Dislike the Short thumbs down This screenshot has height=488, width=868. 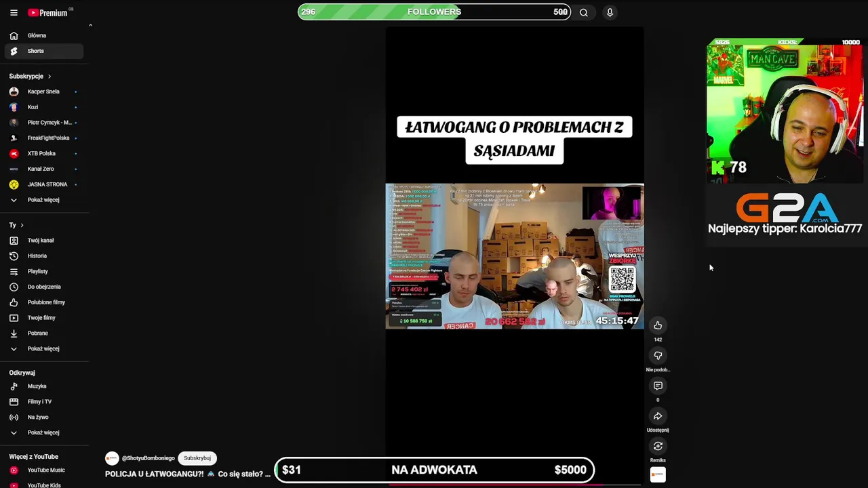coord(658,356)
